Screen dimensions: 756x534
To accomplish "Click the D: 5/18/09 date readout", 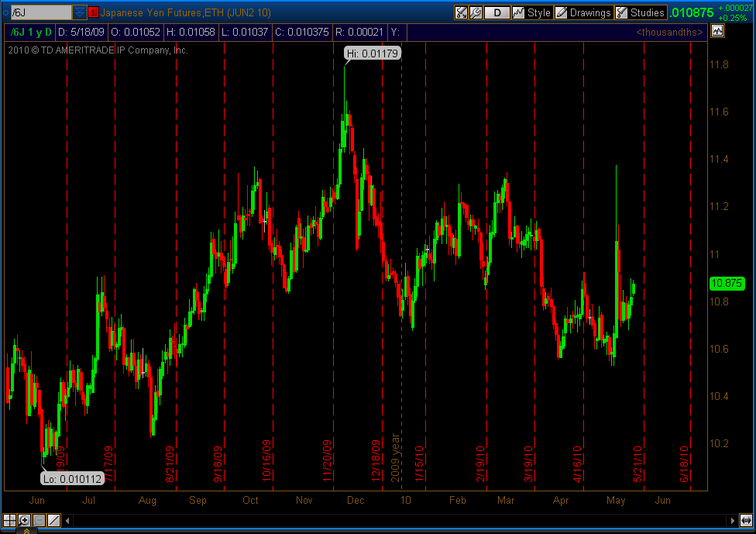I will pos(81,33).
